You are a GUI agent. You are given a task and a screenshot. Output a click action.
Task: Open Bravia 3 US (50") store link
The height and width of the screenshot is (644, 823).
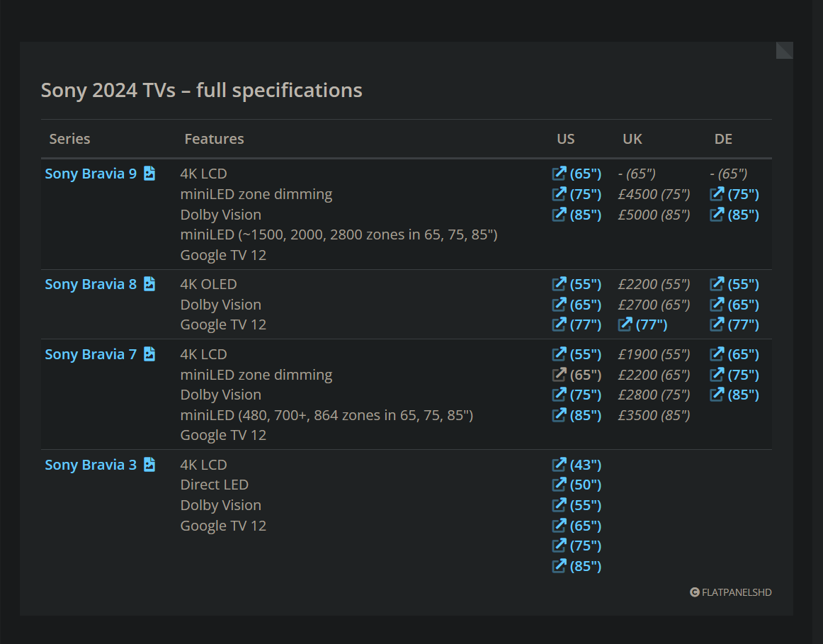pyautogui.click(x=585, y=485)
